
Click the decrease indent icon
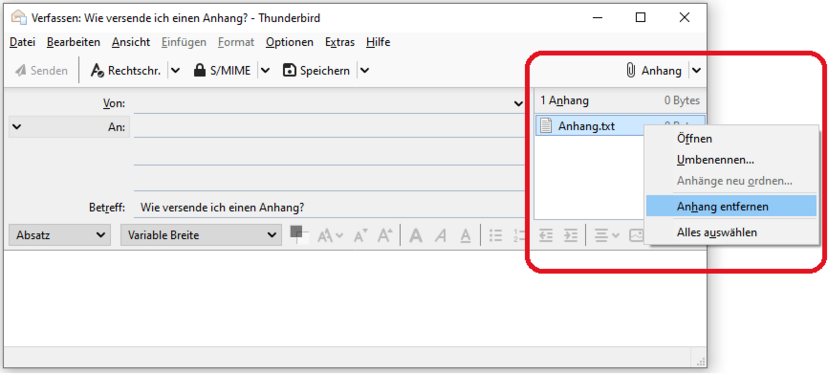545,236
